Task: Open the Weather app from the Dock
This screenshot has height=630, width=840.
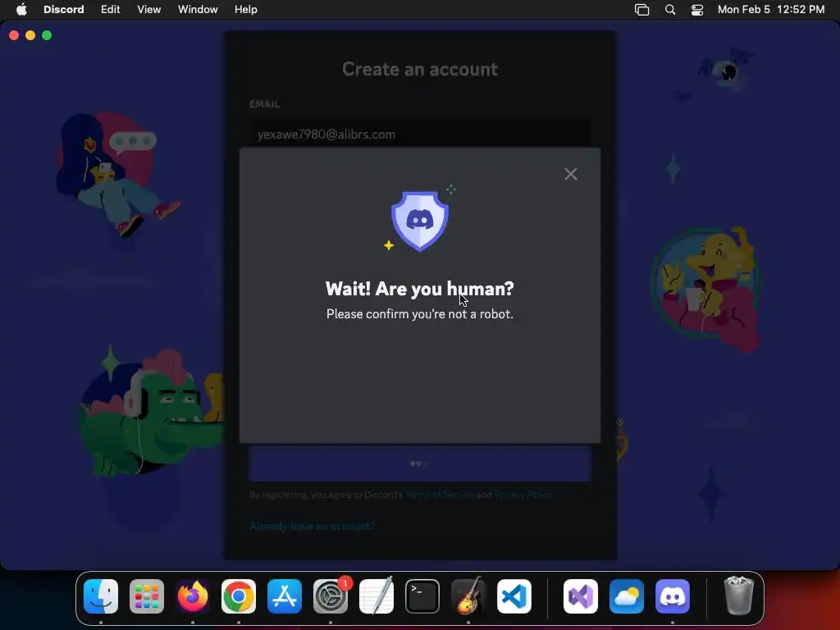Action: pyautogui.click(x=627, y=596)
